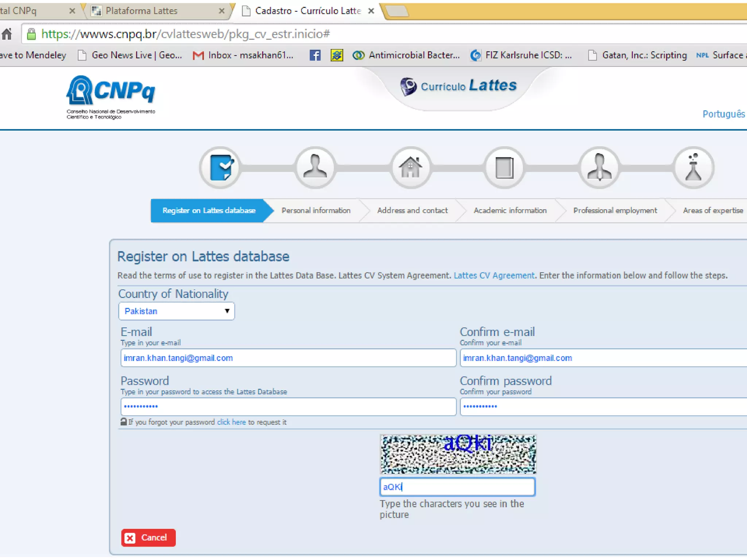Viewport: 747px width, 560px height.
Task: Switch language to Português
Action: point(723,114)
